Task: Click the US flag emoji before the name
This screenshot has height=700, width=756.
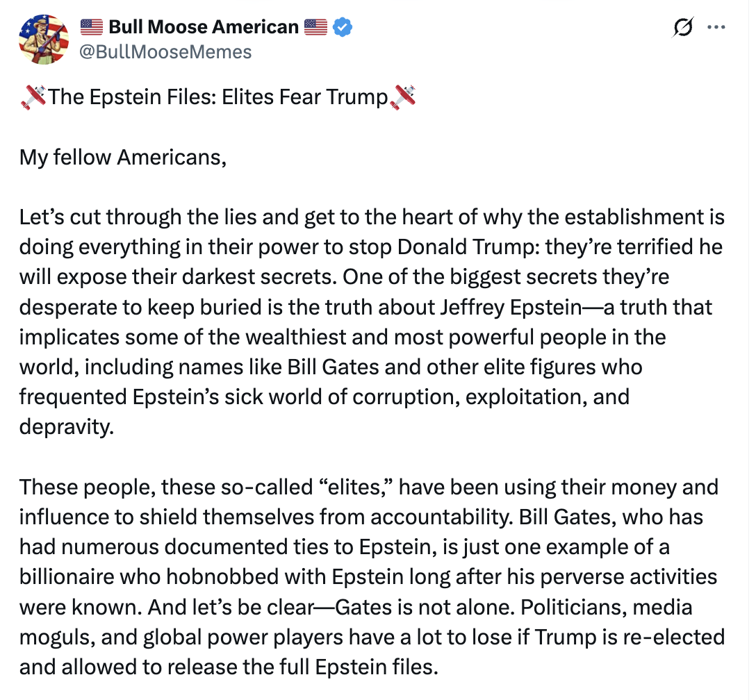Action: 91,28
